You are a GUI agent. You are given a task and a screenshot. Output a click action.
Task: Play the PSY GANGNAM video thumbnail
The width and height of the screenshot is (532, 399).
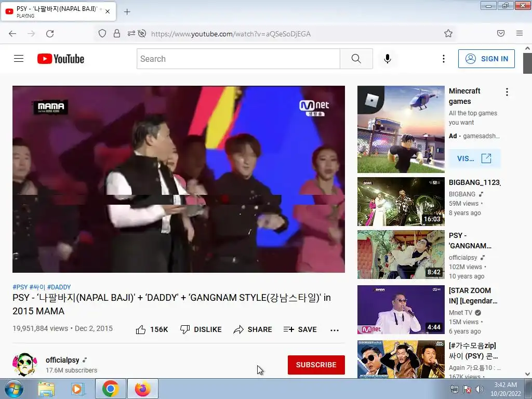pos(401,255)
